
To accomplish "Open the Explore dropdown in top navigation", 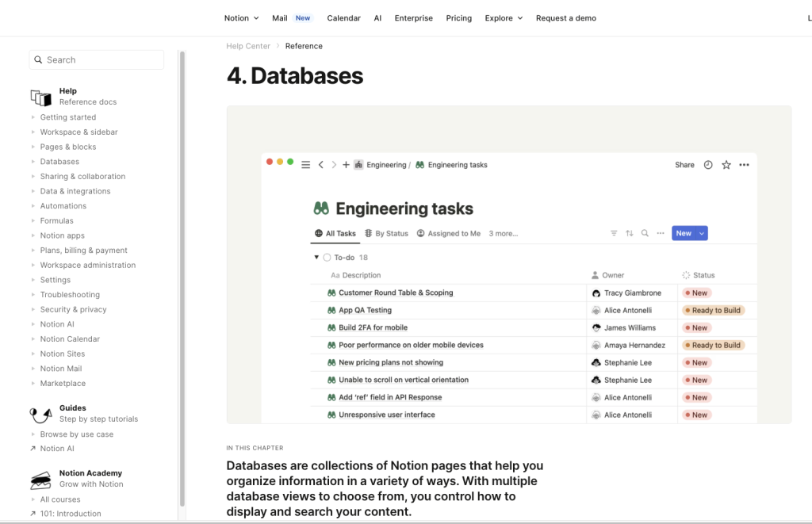I will (504, 18).
